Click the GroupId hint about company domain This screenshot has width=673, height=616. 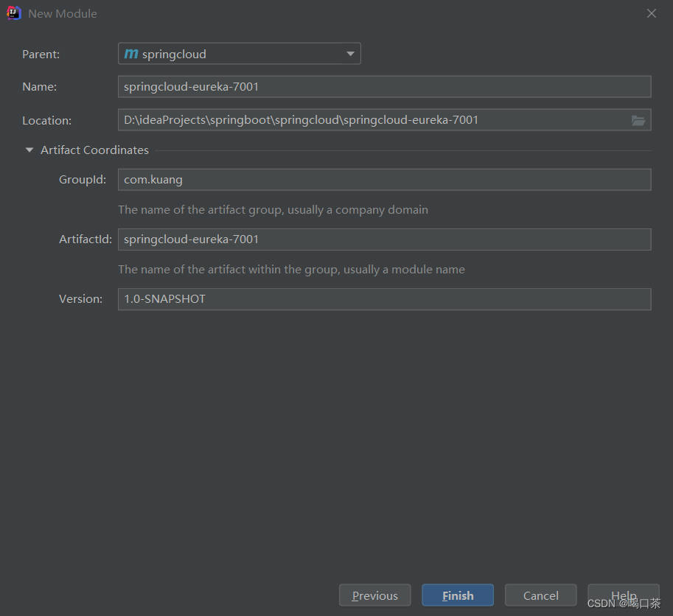coord(273,210)
